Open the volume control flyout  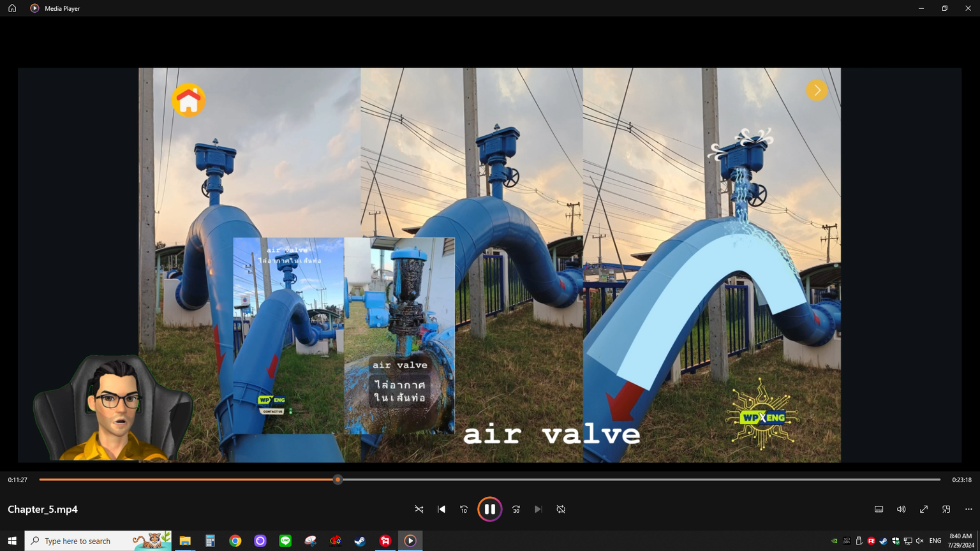[901, 509]
